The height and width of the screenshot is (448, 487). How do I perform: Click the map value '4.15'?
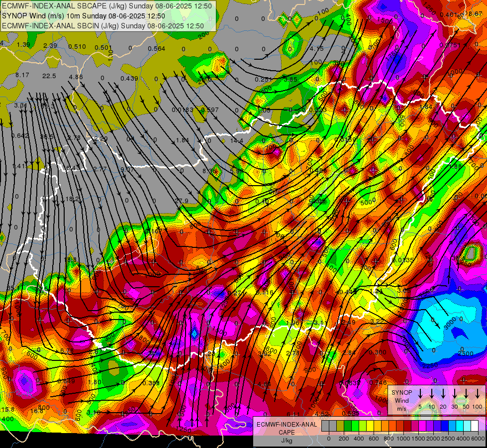coord(317,48)
